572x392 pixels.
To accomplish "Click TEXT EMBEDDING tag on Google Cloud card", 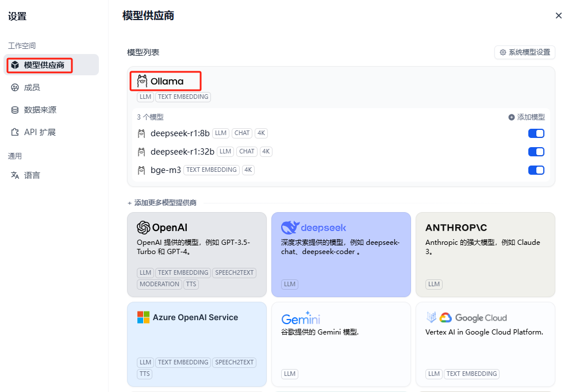I will click(x=471, y=374).
